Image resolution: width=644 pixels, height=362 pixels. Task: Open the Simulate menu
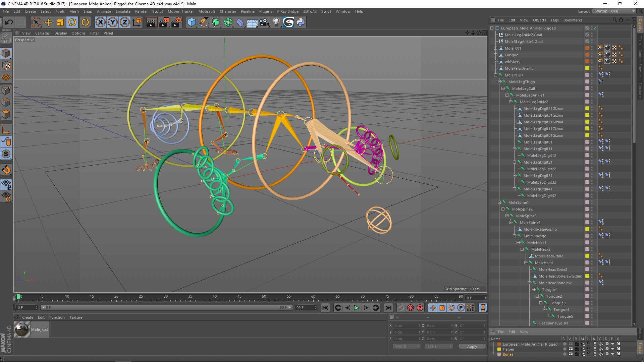(123, 11)
